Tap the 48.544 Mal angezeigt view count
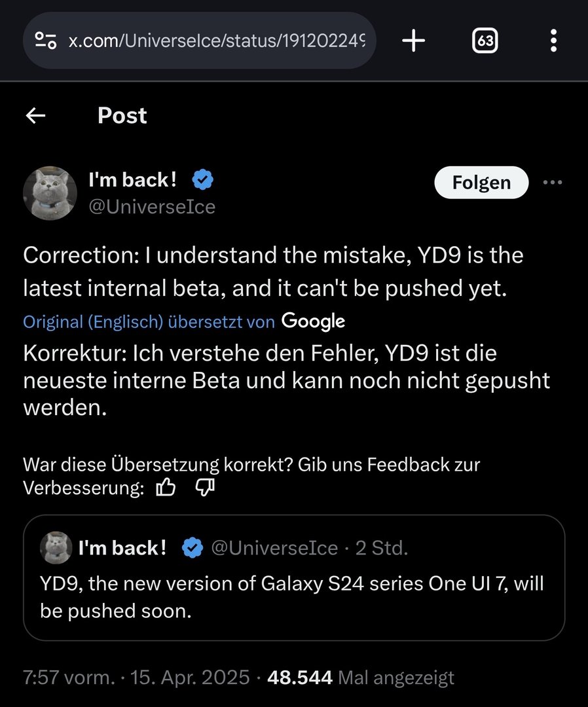 pos(361,678)
